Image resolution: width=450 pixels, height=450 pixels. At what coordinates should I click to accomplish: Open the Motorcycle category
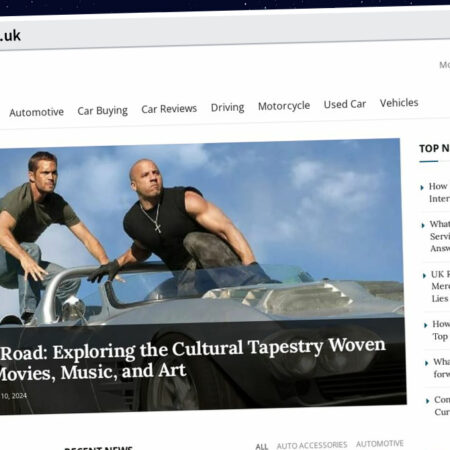(284, 106)
